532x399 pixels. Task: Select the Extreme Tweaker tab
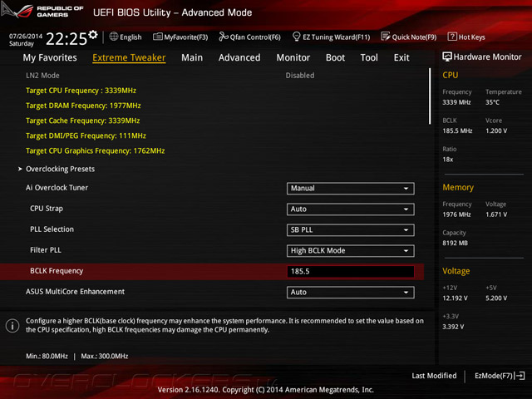tap(129, 57)
